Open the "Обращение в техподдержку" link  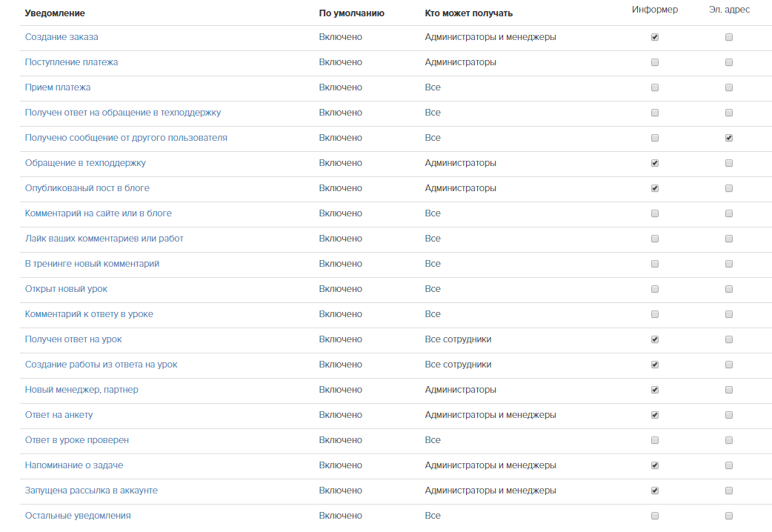85,162
